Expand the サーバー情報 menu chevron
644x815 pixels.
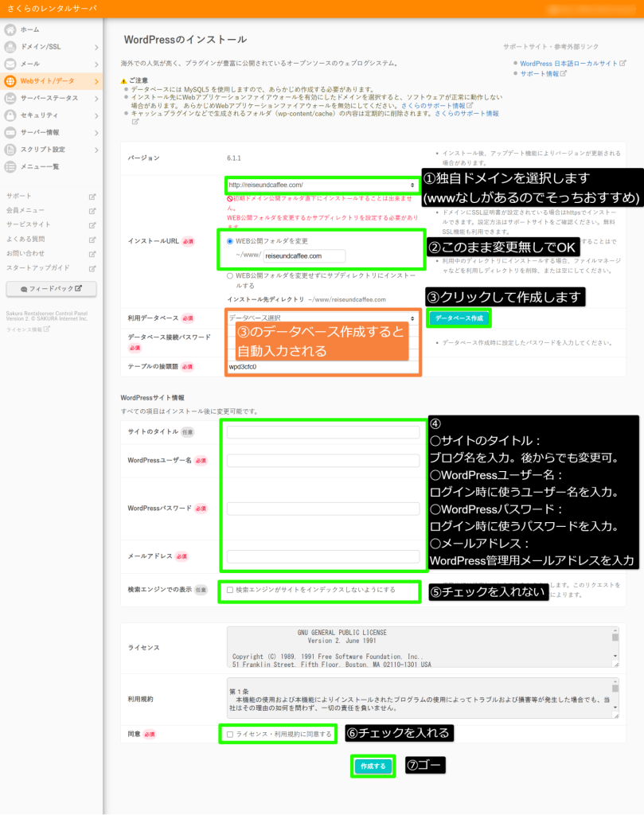point(96,133)
